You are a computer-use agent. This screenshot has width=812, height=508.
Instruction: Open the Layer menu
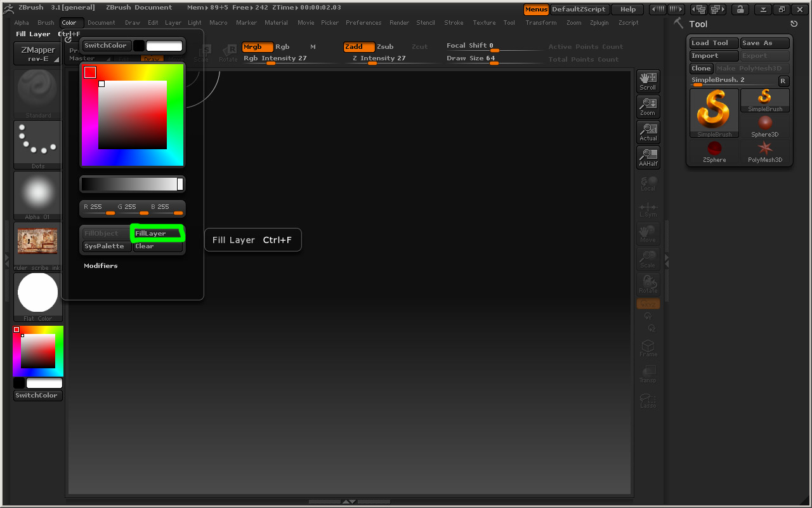click(173, 23)
